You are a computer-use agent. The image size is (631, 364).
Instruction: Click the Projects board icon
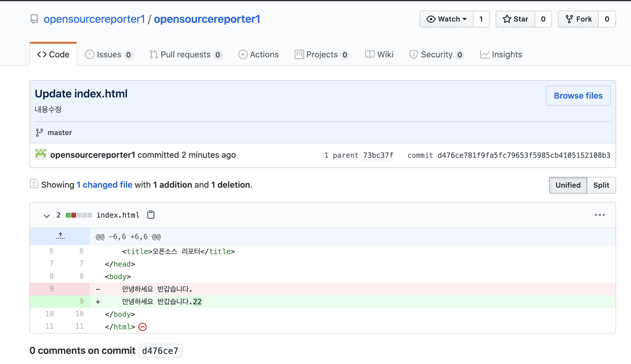tap(299, 55)
